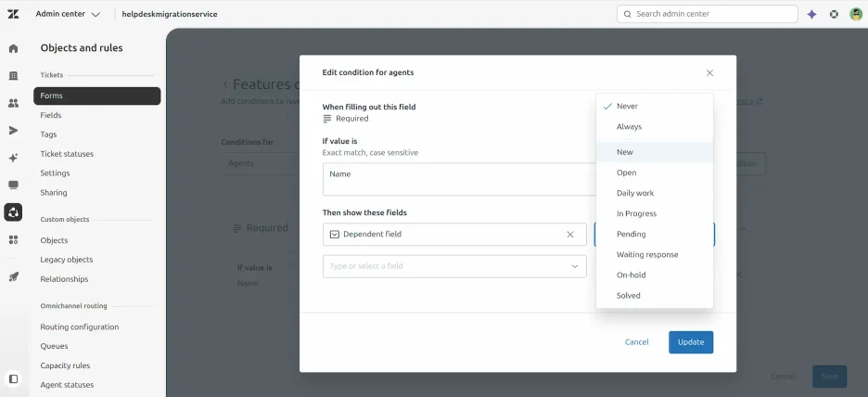Viewport: 868px width, 397px height.
Task: Select Never in the required list
Action: click(x=655, y=107)
